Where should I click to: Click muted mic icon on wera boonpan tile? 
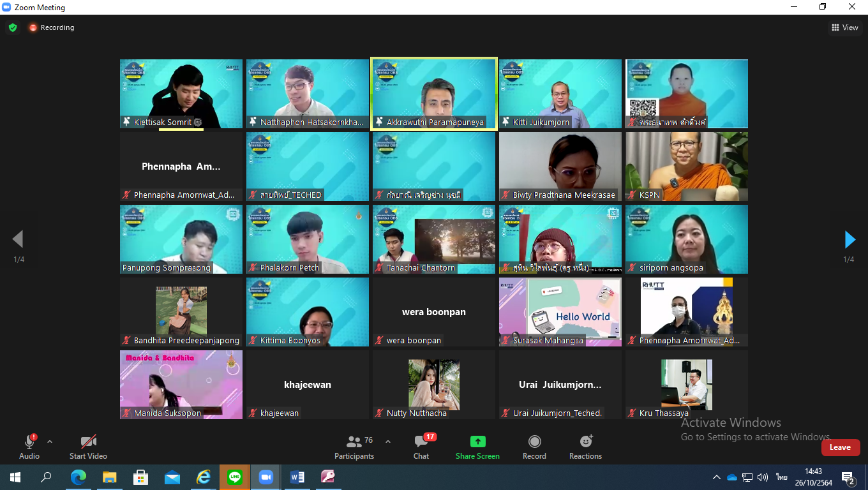click(380, 341)
